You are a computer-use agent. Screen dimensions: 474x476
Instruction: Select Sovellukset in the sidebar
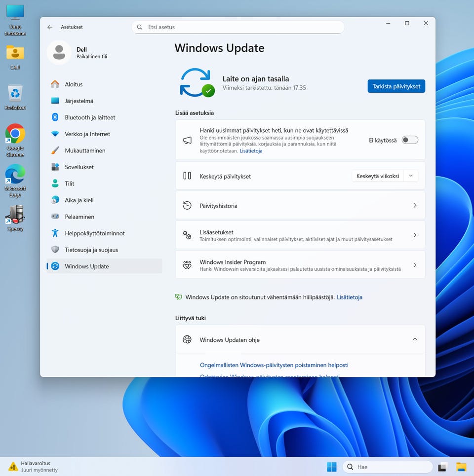tap(79, 167)
